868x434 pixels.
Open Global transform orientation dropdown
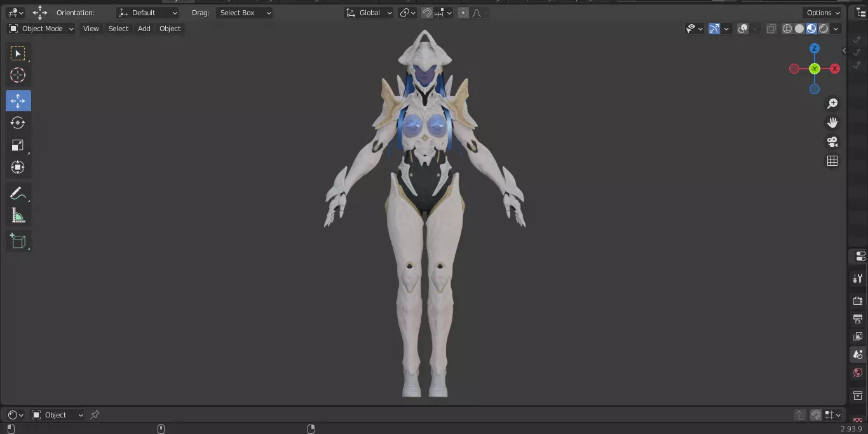coord(369,13)
